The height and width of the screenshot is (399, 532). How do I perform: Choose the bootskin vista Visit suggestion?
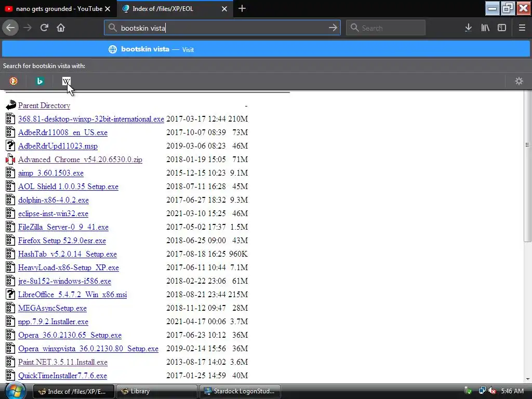click(x=266, y=49)
